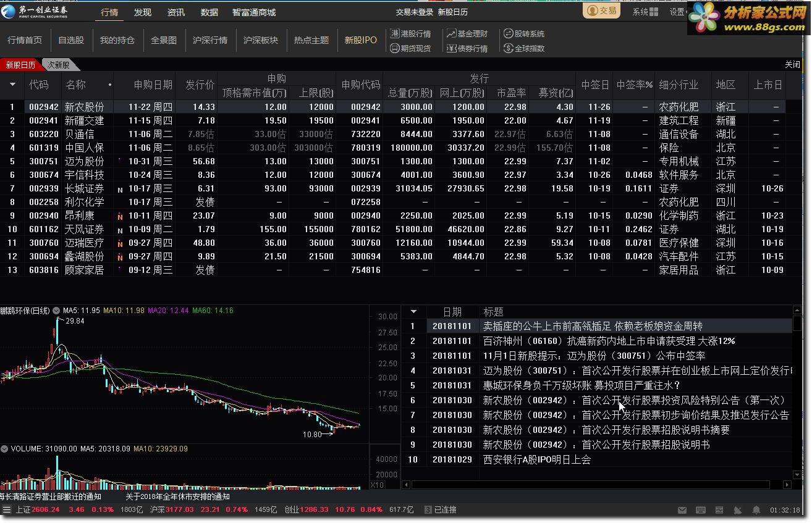812x523 pixels.
Task: Click the connection status icon by 已连接
Action: 428,510
